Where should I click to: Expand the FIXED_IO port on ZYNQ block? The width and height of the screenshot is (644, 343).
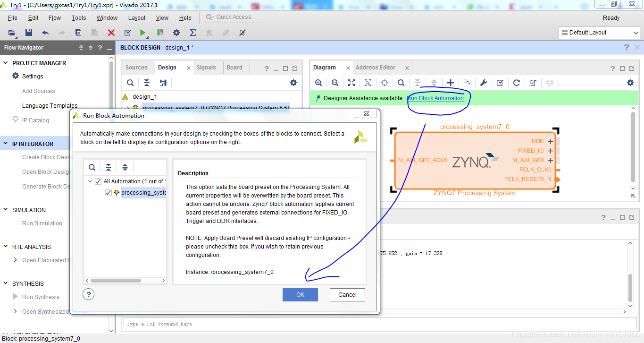pos(550,151)
